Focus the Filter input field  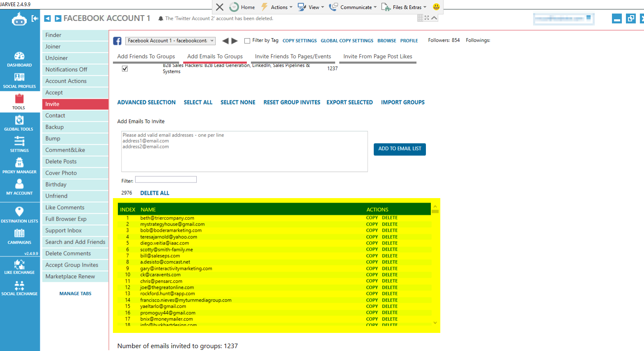(x=166, y=180)
